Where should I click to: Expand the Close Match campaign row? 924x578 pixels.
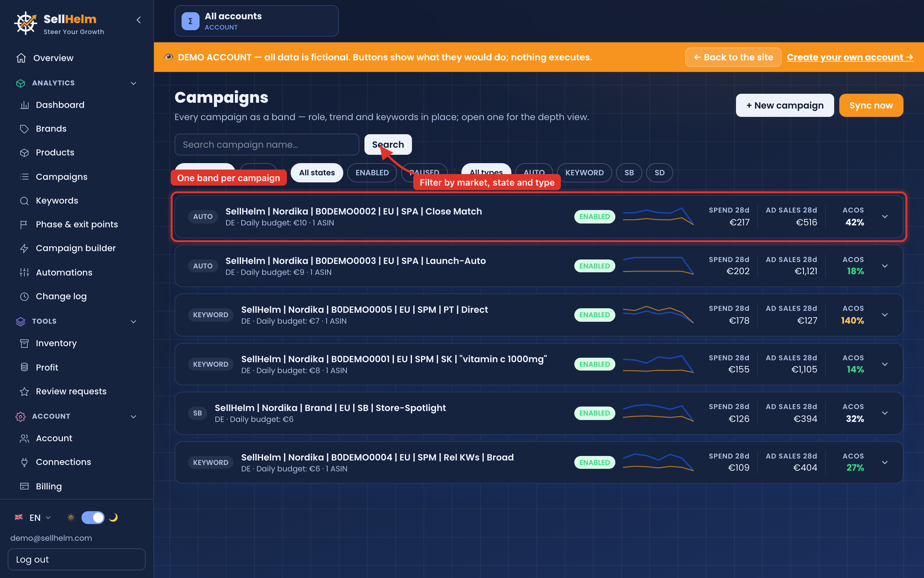885,217
